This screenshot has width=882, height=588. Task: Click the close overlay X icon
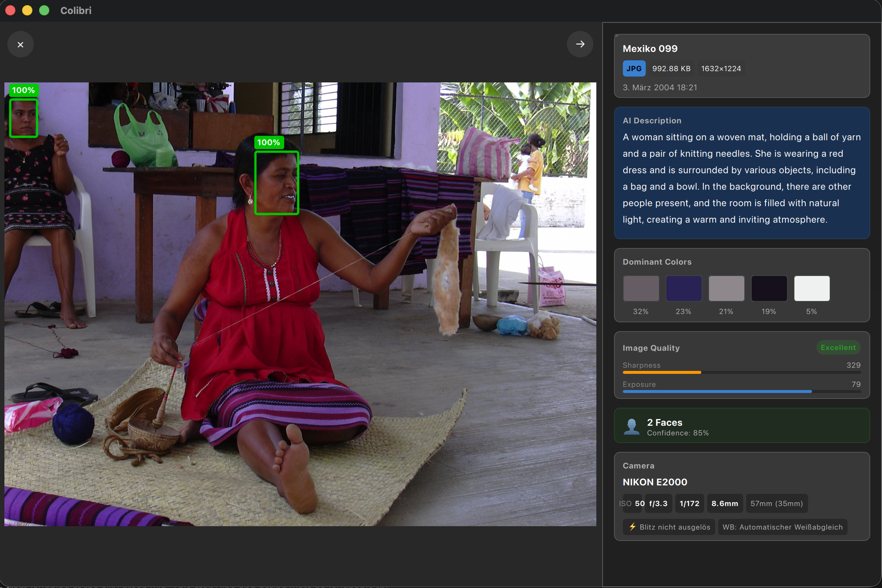coord(21,44)
